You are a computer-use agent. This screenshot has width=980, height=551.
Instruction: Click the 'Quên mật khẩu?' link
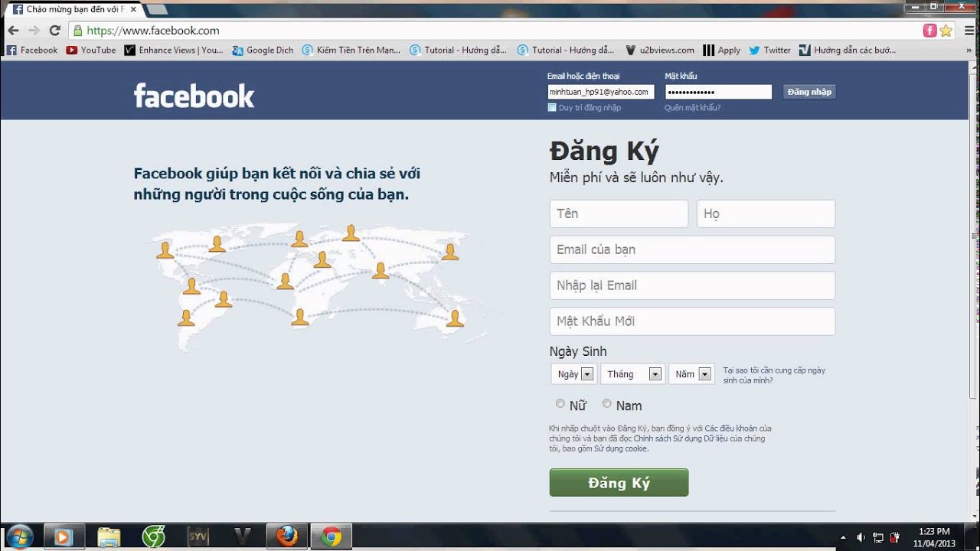tap(692, 108)
